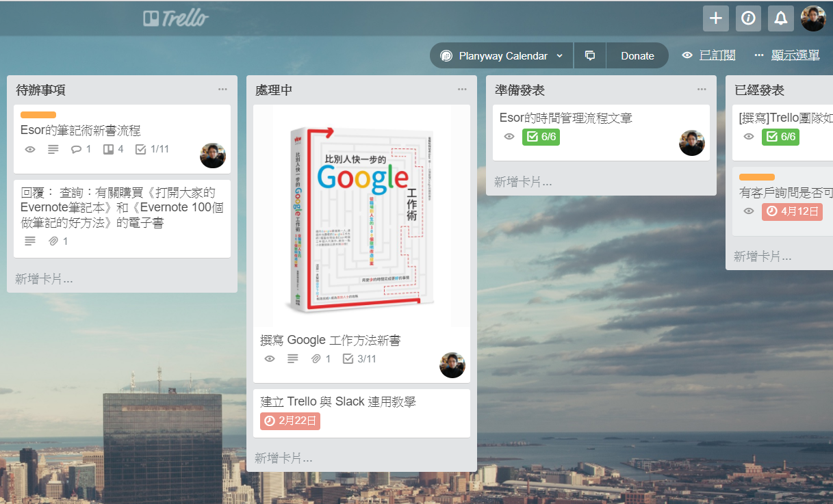Add card in 準備發表 list
This screenshot has width=833, height=504.
(524, 182)
